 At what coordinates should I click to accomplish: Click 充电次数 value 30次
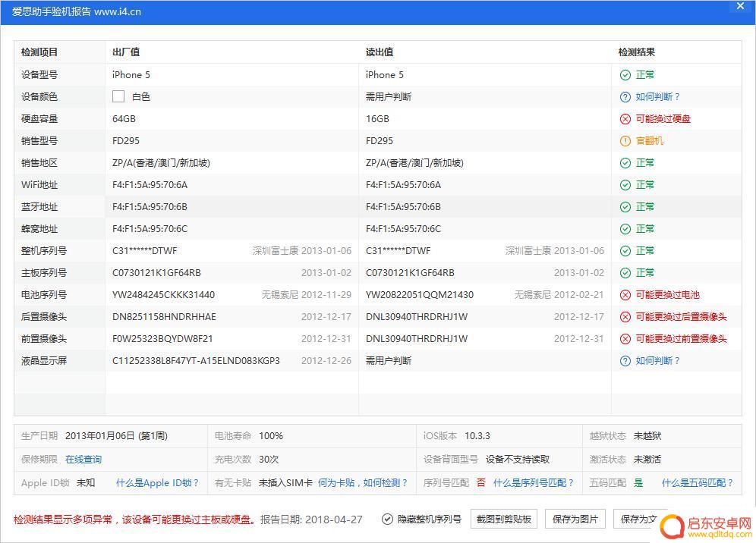click(x=269, y=459)
